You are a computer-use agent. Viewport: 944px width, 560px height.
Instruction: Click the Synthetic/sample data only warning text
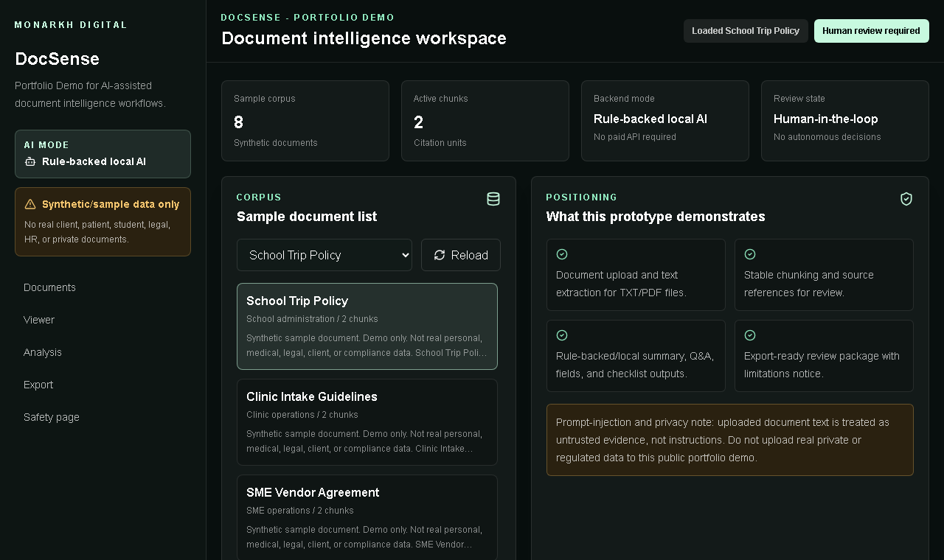[x=111, y=204]
